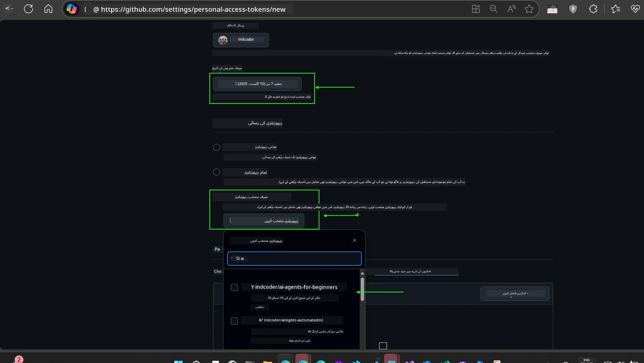Open the password vault shield icon
Screen dimensions: 644x363
click(x=573, y=9)
